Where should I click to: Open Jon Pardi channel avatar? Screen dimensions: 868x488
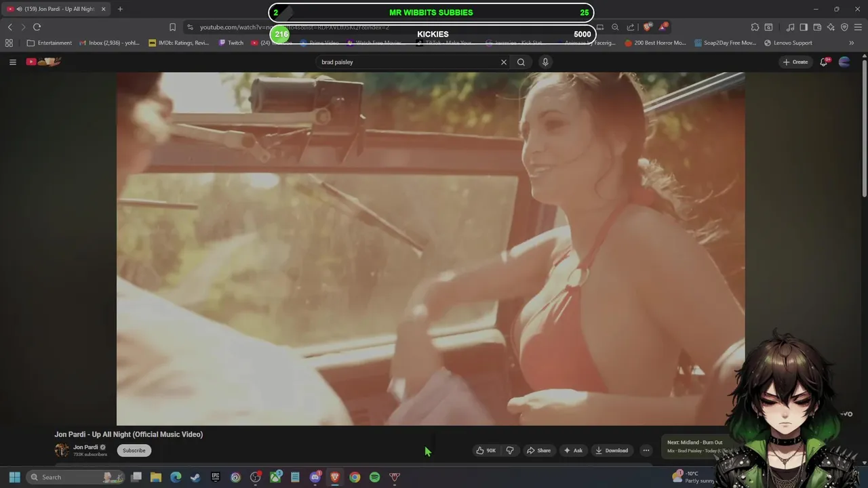(x=62, y=450)
